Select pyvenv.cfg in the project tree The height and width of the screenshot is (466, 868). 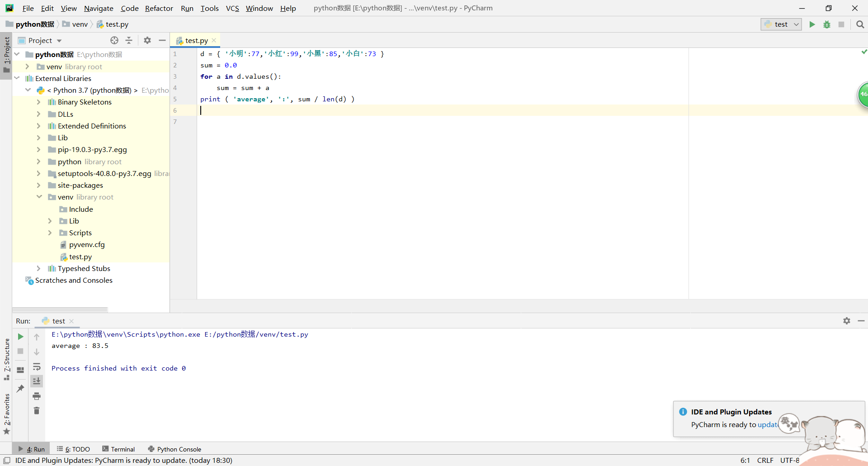[x=87, y=245]
